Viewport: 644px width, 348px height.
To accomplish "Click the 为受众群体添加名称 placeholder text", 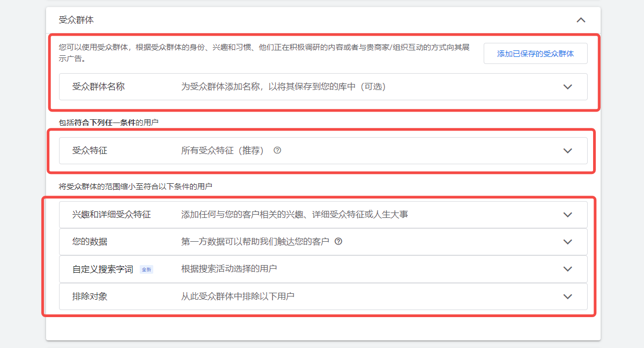I will coord(283,87).
